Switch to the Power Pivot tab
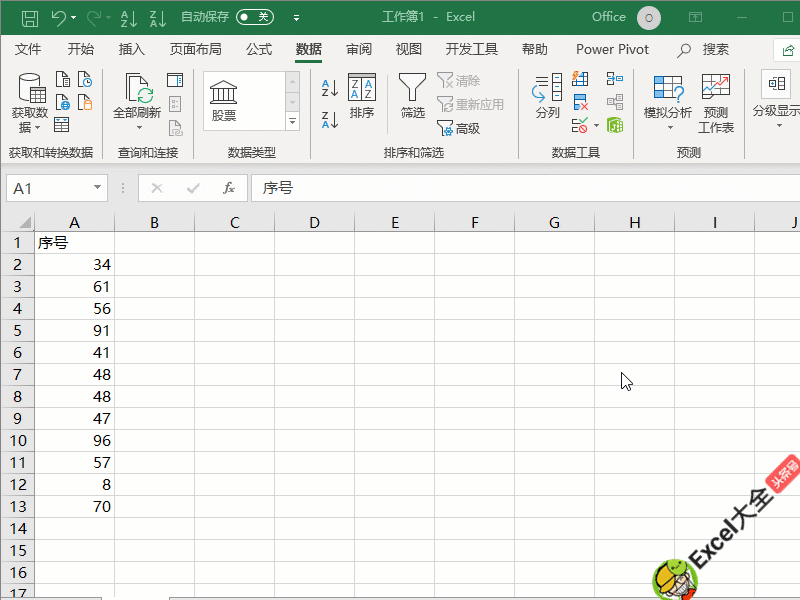Image resolution: width=800 pixels, height=600 pixels. coord(612,49)
